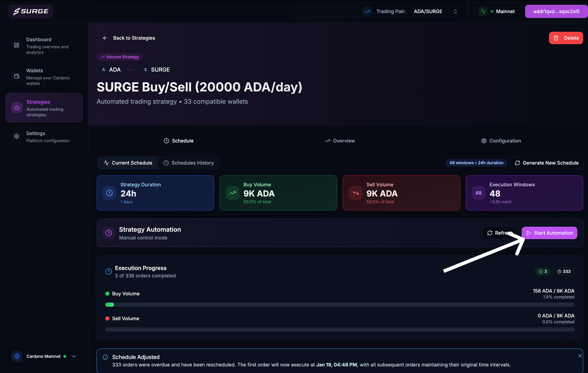Click the Settings gear icon in sidebar
Viewport: 588px width, 373px height.
(17, 136)
